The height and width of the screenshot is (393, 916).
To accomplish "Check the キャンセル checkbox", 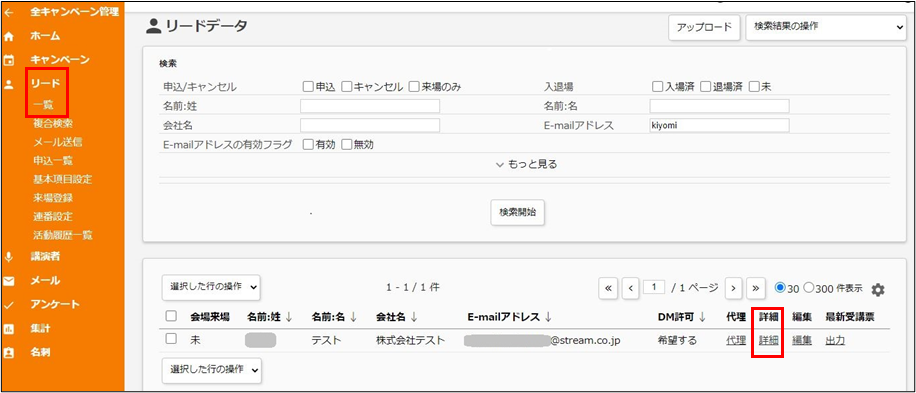I will tap(346, 87).
